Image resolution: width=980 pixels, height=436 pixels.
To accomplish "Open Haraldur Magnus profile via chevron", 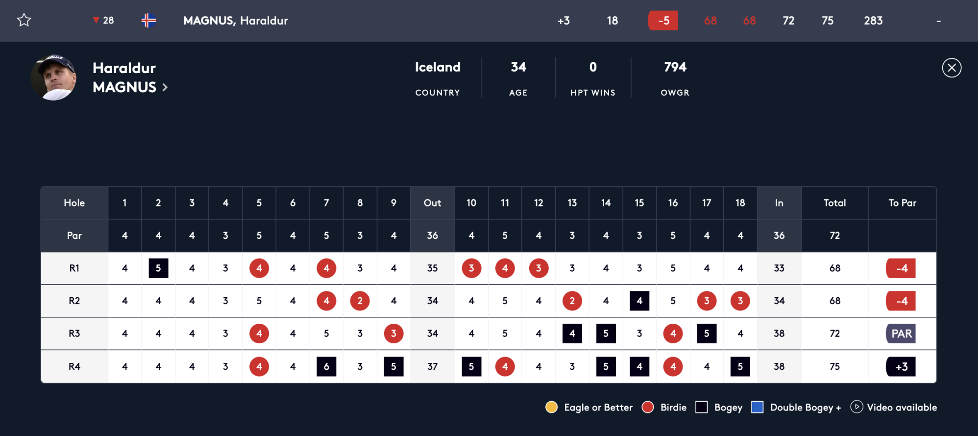I will pos(165,87).
